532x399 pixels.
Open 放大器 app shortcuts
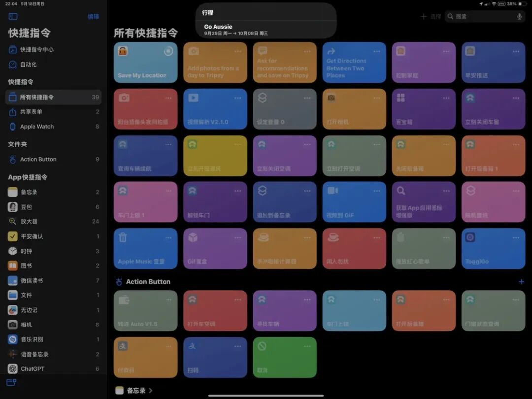coord(54,221)
